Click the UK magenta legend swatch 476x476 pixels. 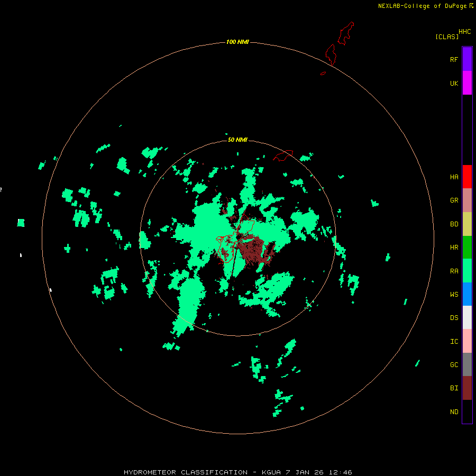(467, 83)
